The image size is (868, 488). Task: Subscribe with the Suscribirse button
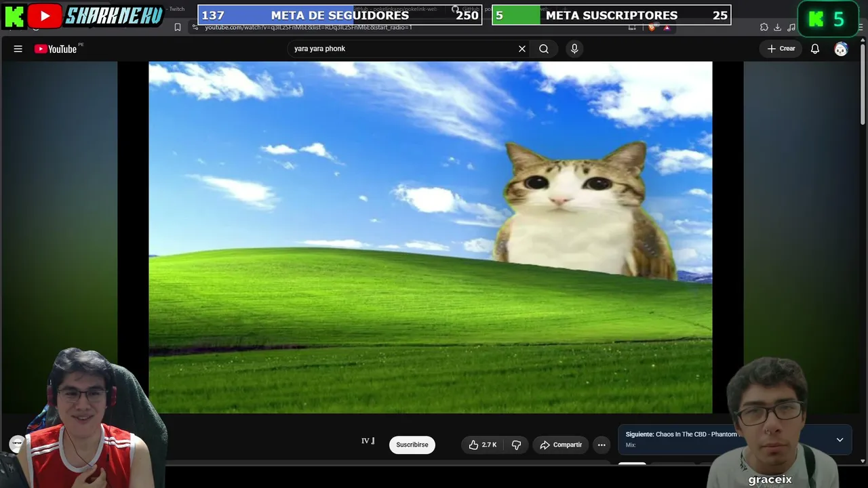412,445
